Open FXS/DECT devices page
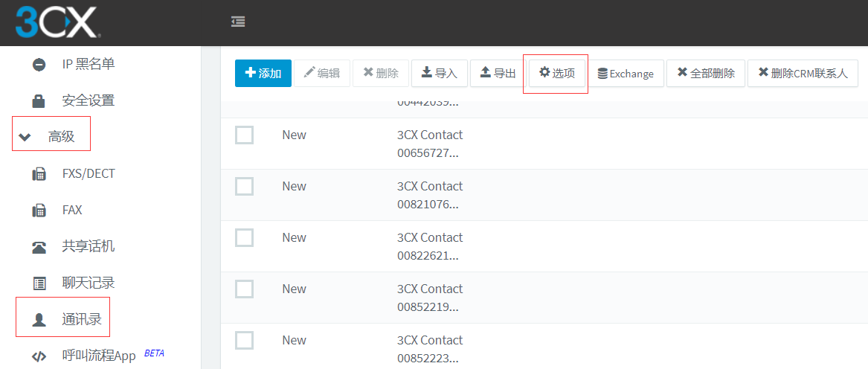Image resolution: width=868 pixels, height=369 pixels. [88, 173]
